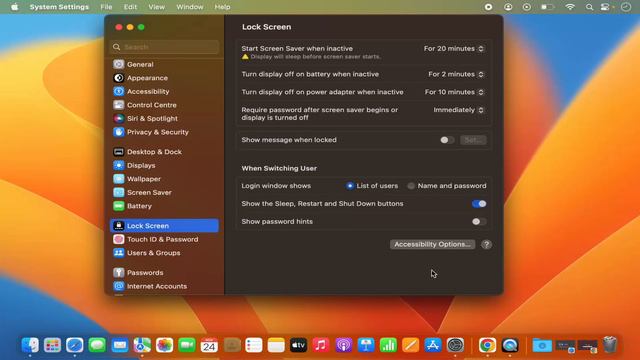Disable Sleep, Restart and Shut Down buttons
Screen dimensions: 640x360
tap(479, 204)
